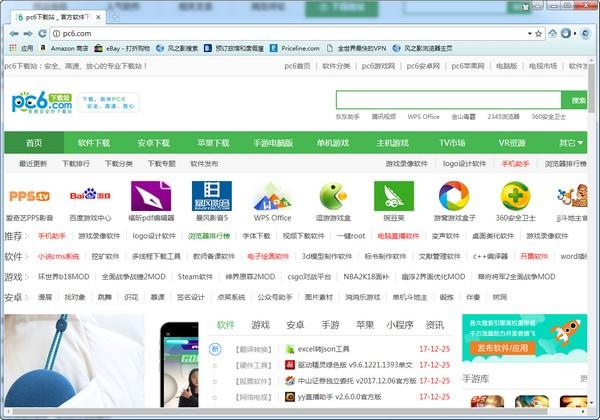600x420 pixels.
Task: Switch to the 安卓 list tab
Action: tap(295, 325)
